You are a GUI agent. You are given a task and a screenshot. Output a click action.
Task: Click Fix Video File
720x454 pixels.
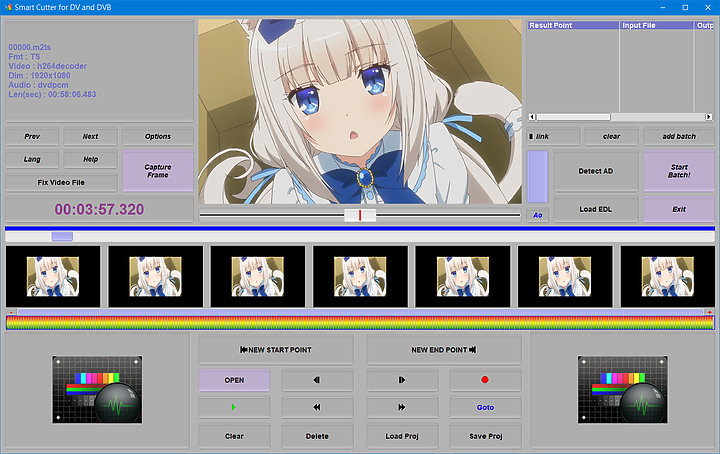click(61, 182)
